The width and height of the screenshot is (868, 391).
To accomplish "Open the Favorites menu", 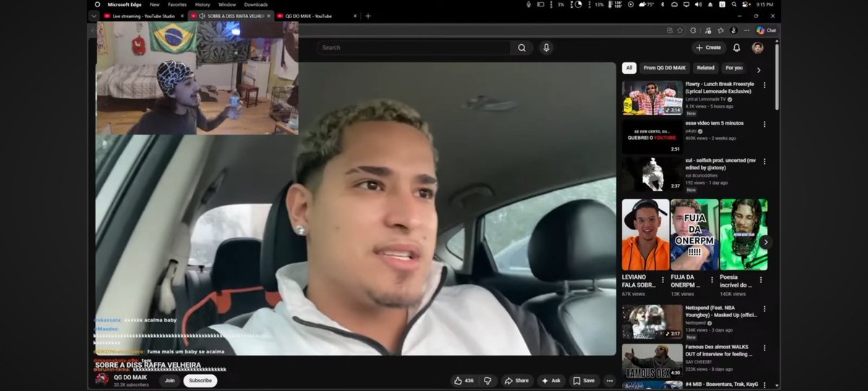I will pos(176,4).
